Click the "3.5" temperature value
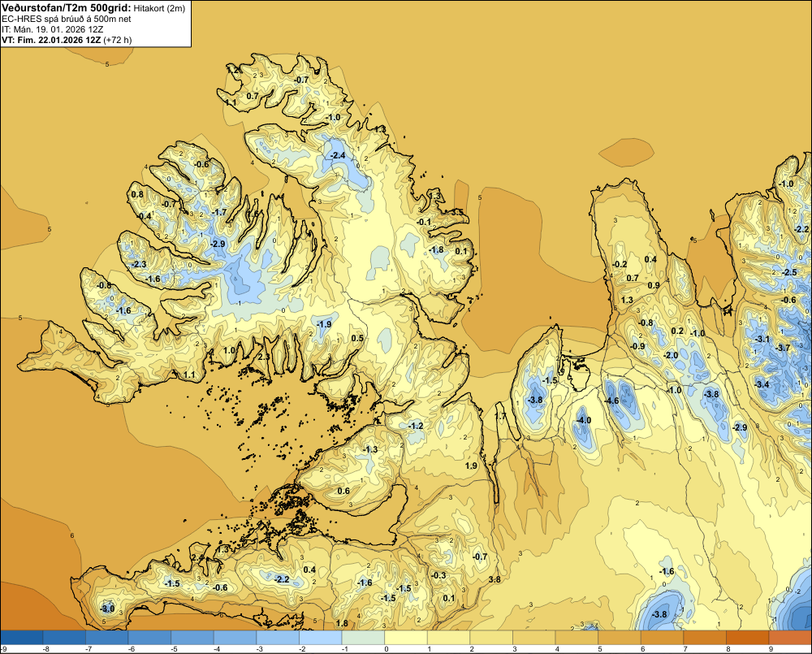 pos(457,213)
